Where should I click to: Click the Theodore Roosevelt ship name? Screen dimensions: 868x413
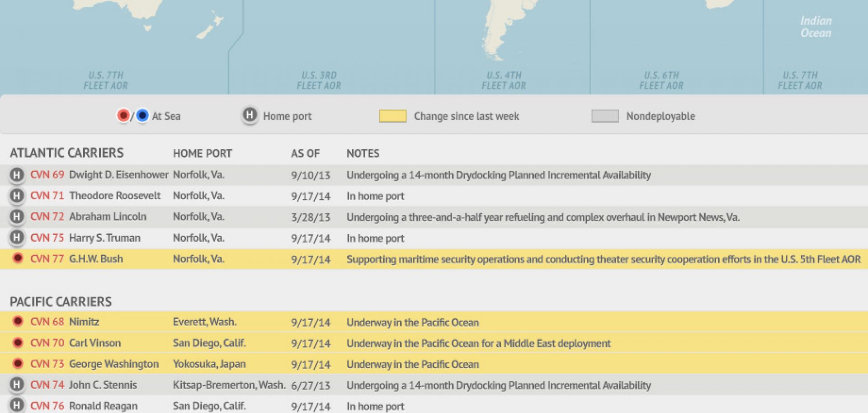click(x=115, y=196)
